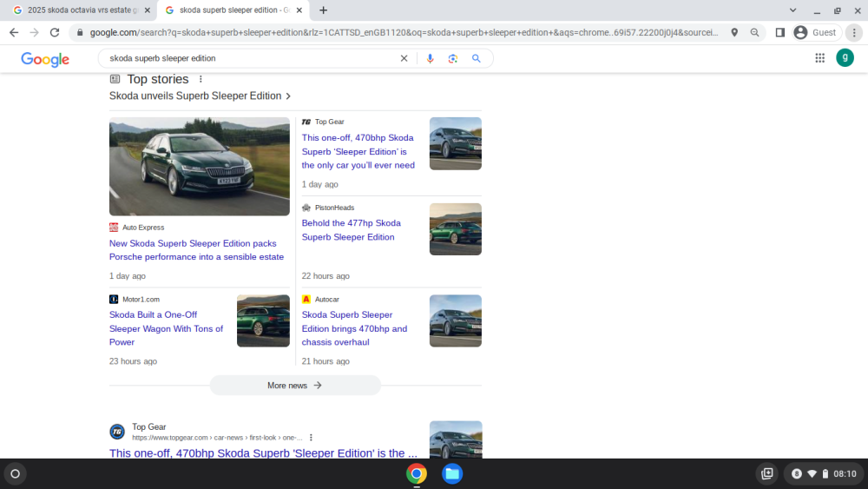Viewport: 868px width, 489px height.
Task: Click the Motor1.com source label
Action: tap(141, 299)
